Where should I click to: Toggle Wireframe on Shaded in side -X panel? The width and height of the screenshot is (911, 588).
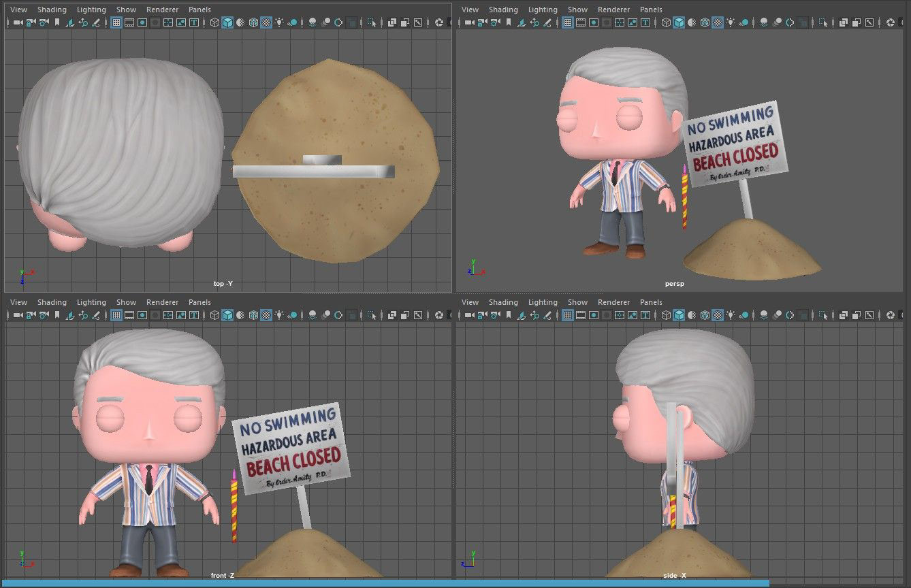point(704,315)
